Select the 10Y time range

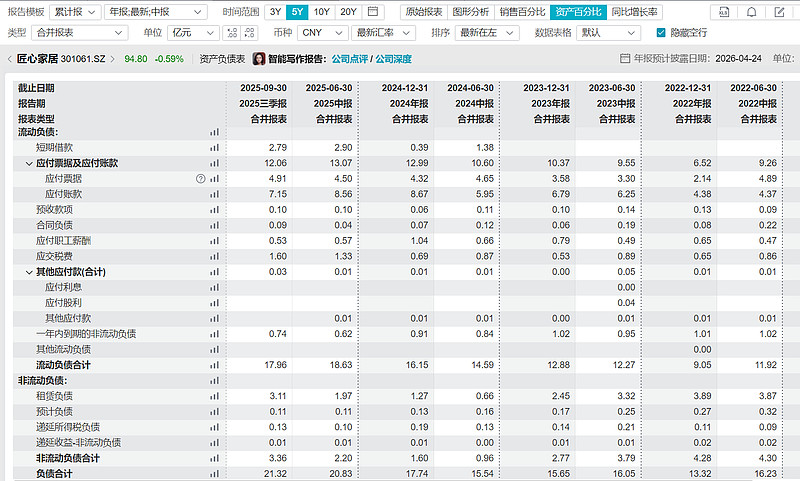tap(322, 12)
